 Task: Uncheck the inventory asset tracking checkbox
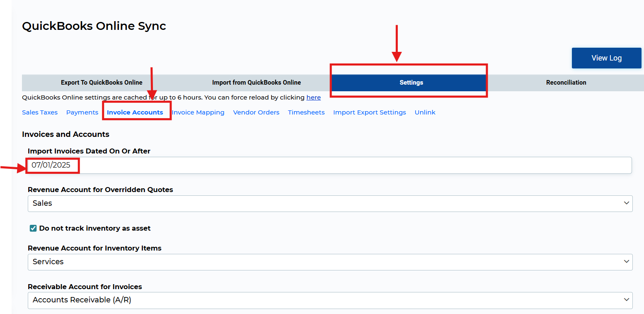(33, 228)
